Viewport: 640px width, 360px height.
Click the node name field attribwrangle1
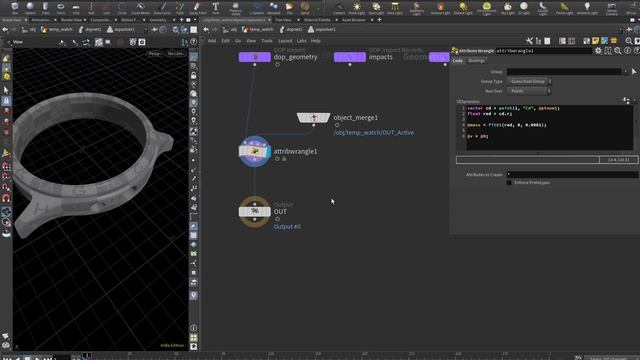[x=543, y=51]
